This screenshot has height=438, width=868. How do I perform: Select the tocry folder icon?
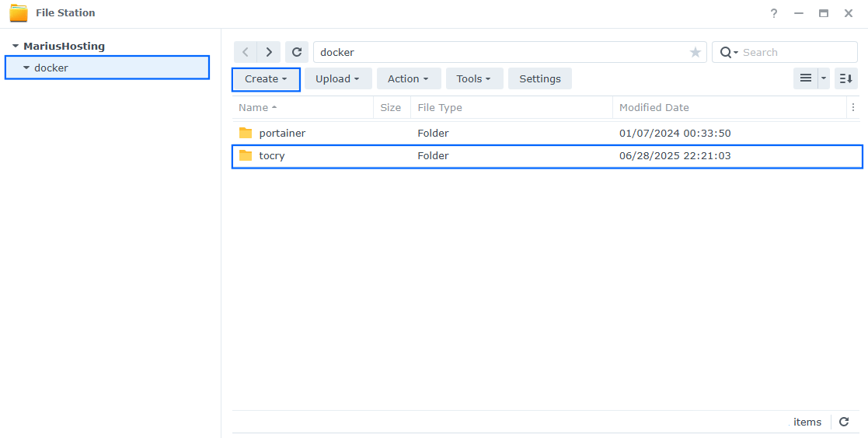click(246, 155)
